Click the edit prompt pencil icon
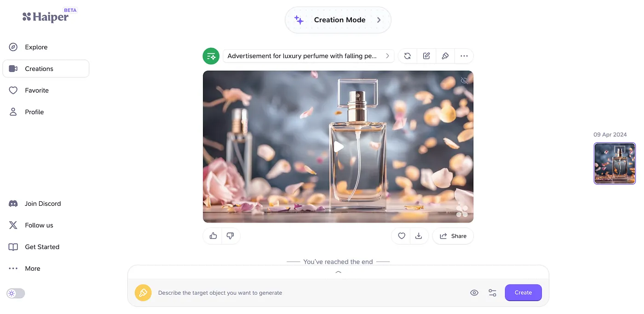 pos(426,56)
